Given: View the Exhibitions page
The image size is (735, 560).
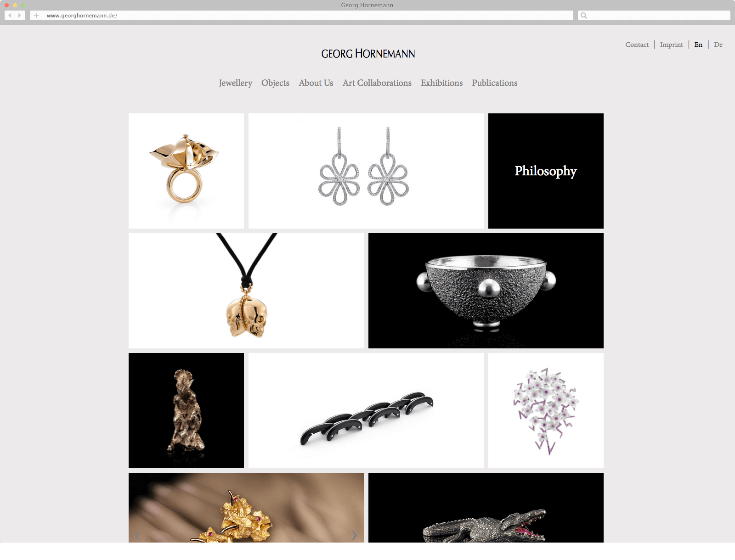Looking at the screenshot, I should point(442,83).
